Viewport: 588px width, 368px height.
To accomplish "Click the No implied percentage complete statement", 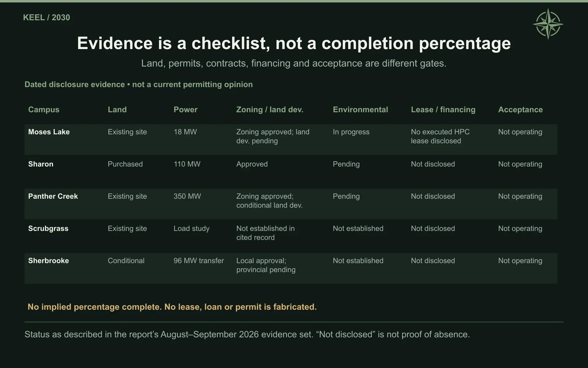I will point(172,307).
